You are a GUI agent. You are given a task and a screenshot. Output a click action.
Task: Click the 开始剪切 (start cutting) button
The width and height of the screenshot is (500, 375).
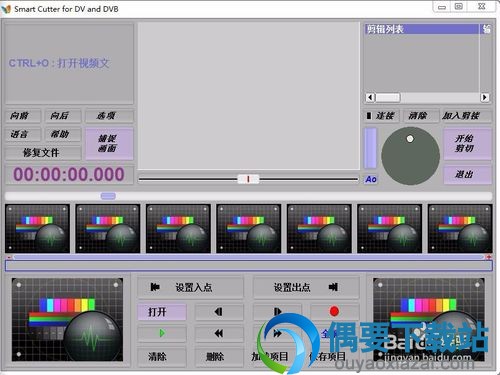(x=467, y=144)
